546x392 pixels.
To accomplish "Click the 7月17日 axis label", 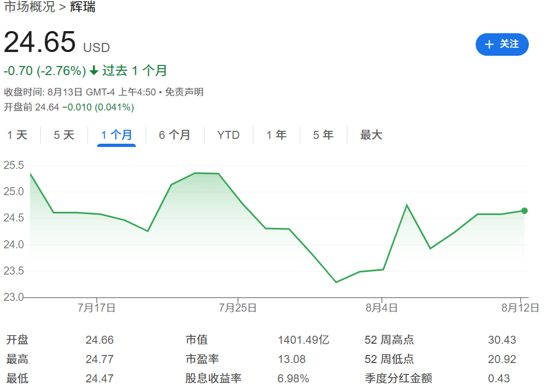I will tap(97, 308).
